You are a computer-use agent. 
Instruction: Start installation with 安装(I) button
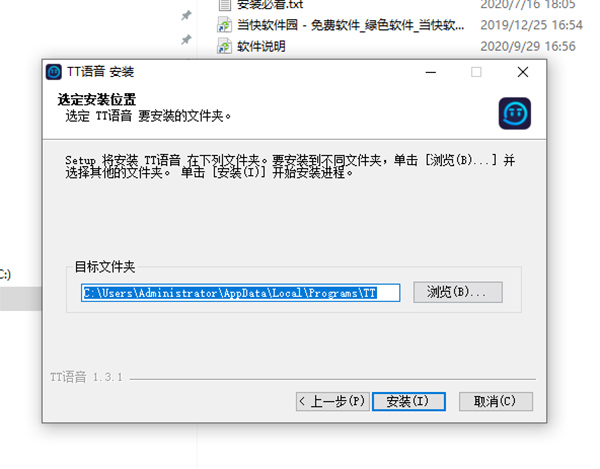pos(409,402)
